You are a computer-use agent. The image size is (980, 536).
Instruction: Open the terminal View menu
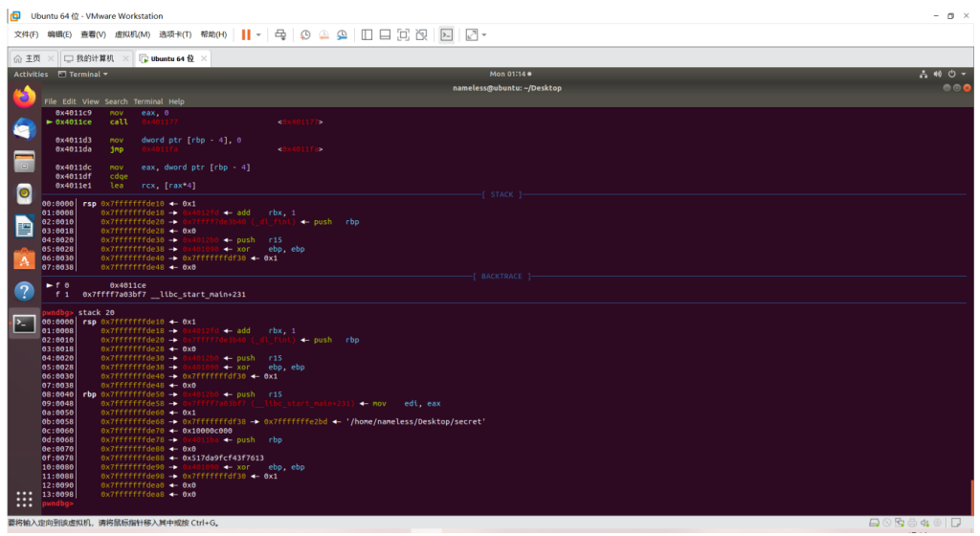click(91, 101)
